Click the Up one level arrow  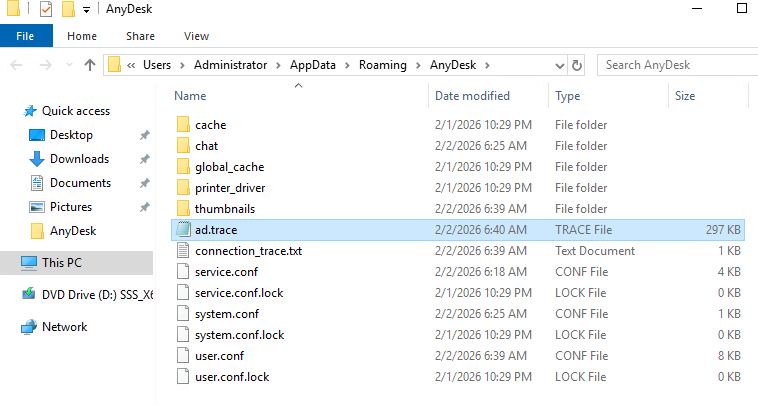(89, 65)
